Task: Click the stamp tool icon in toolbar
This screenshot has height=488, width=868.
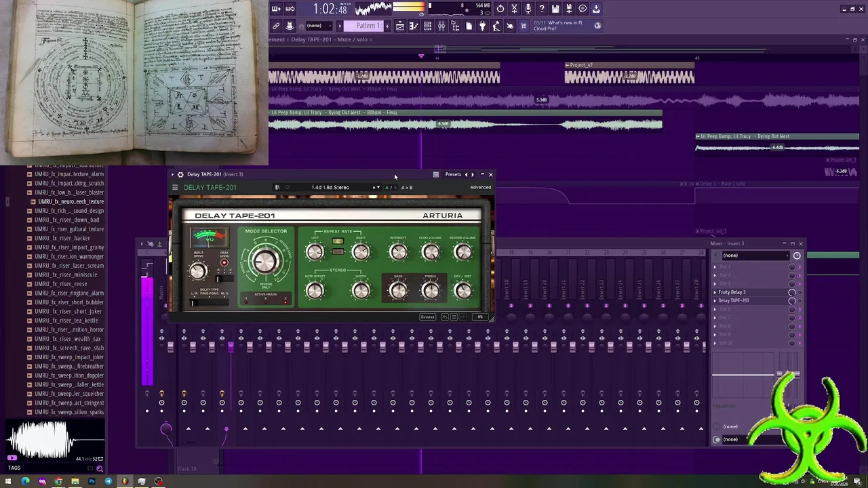Action: point(290,26)
